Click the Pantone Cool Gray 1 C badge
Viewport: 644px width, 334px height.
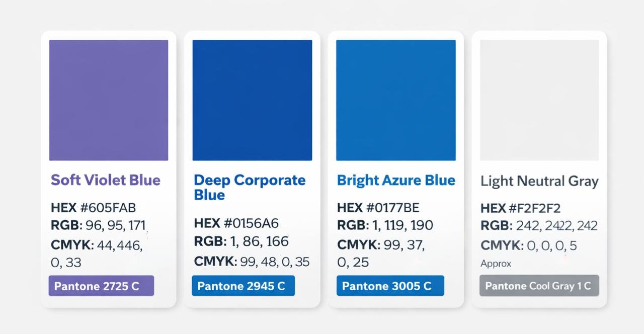pos(539,286)
